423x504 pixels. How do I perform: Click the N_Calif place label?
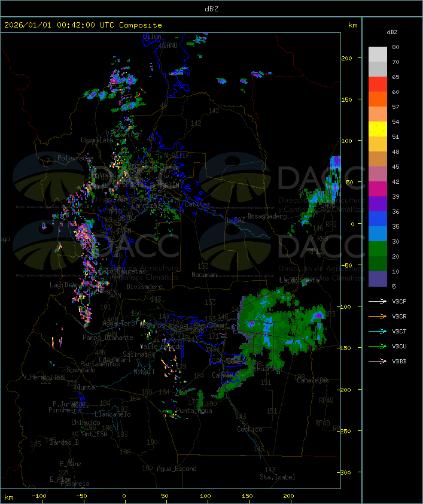176,156
